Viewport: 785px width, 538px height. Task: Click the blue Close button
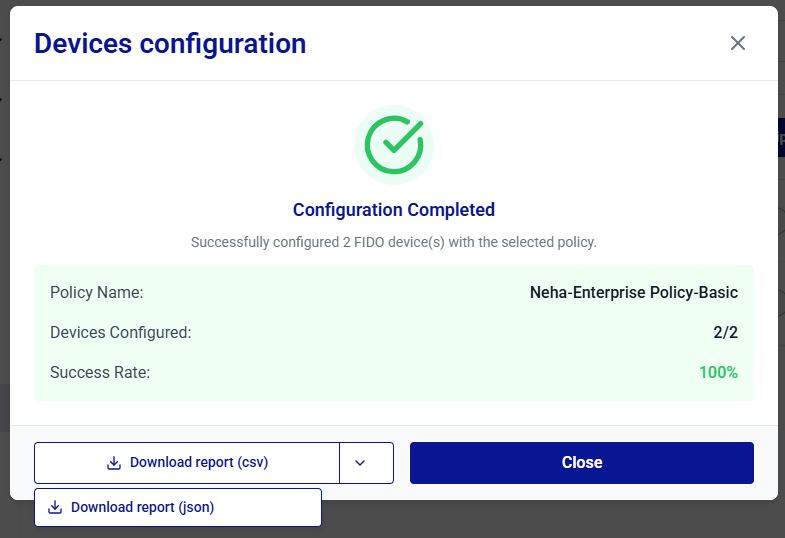point(582,462)
